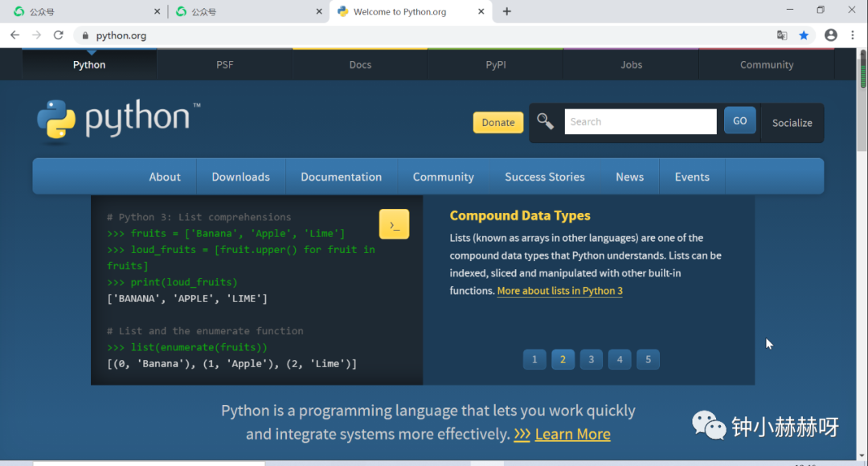868x466 pixels.
Task: Open the Chrome three-dot menu
Action: pyautogui.click(x=853, y=35)
